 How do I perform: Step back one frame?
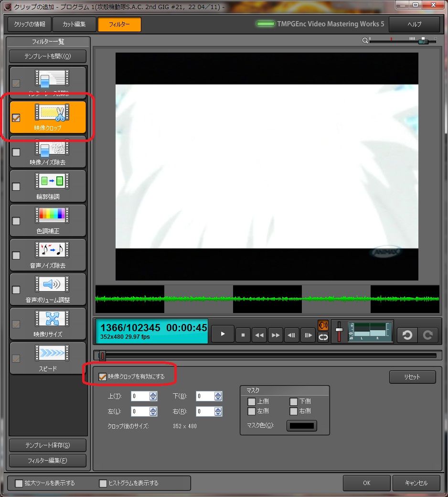click(x=292, y=335)
